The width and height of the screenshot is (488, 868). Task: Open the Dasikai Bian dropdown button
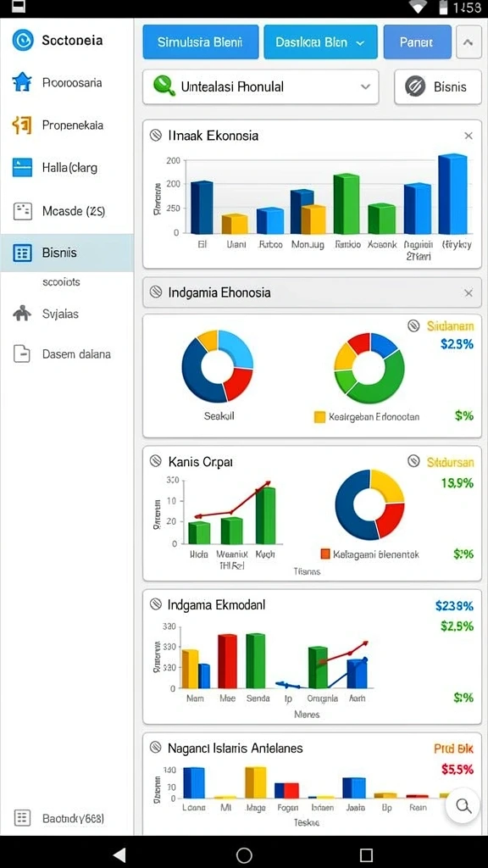pos(320,42)
